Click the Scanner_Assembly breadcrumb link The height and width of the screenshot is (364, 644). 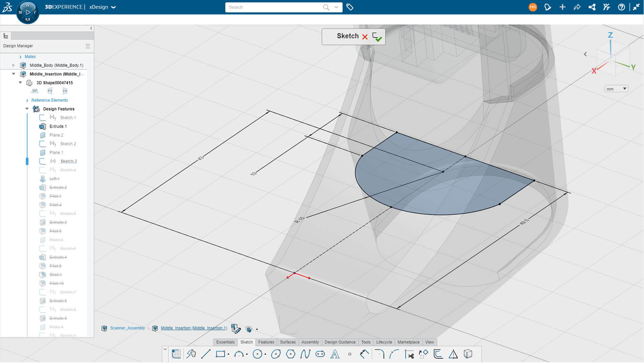point(127,328)
